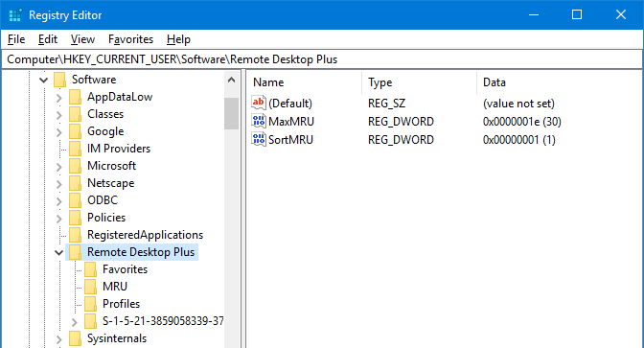Click the registry path address bar
The width and height of the screenshot is (644, 348).
point(322,59)
